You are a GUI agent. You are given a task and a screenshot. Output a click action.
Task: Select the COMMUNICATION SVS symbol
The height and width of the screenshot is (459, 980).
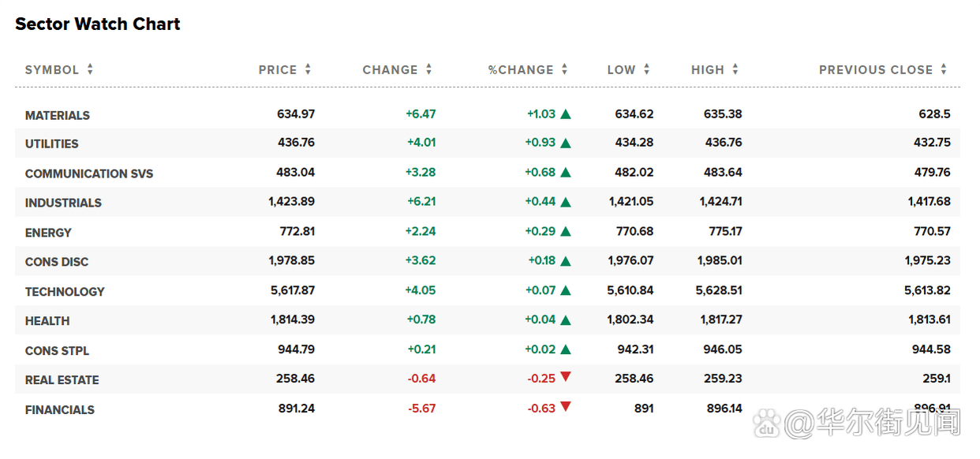tap(89, 174)
